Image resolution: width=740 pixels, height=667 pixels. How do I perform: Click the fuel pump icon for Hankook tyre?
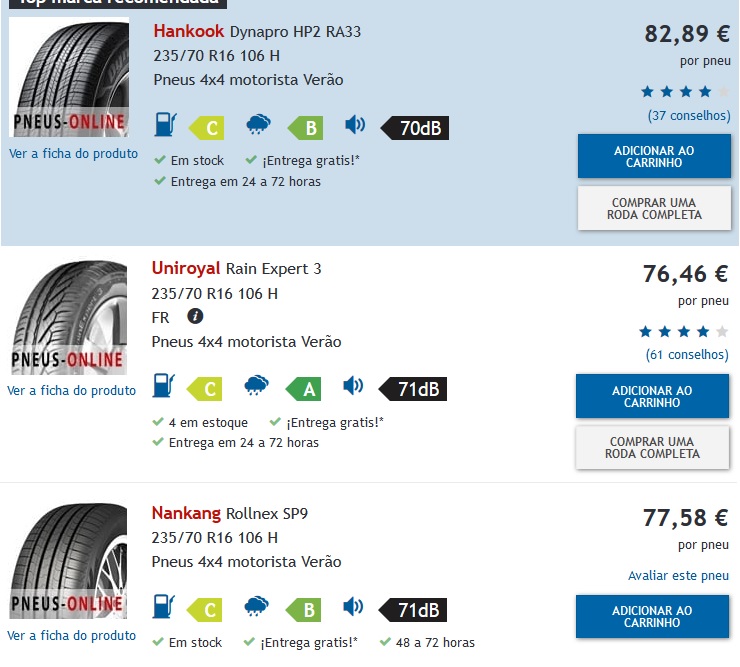click(165, 125)
